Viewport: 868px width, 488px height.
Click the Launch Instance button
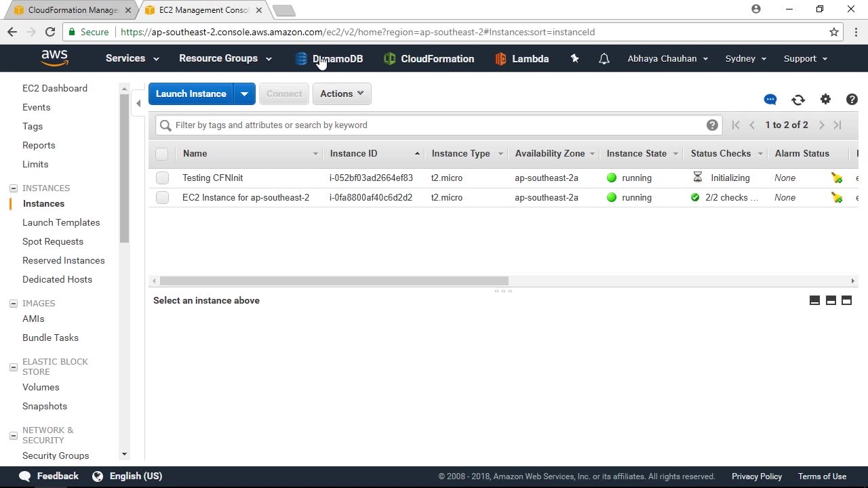tap(191, 94)
